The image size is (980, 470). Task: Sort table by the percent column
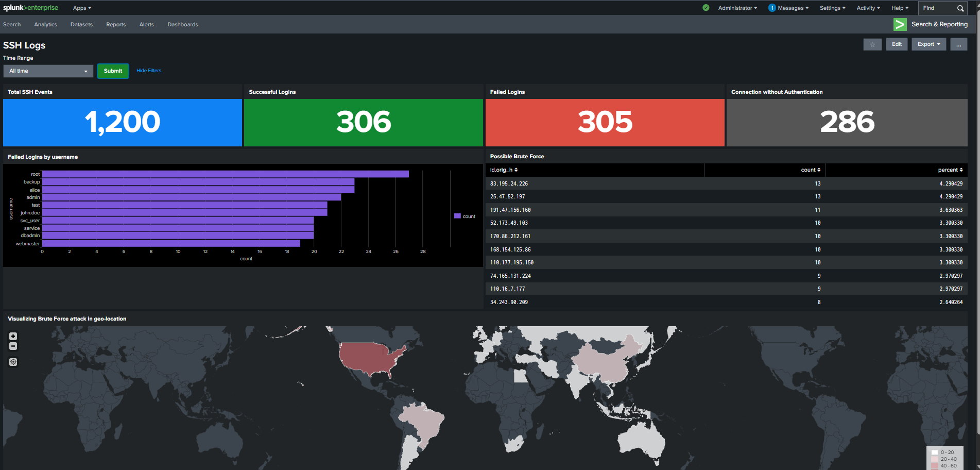point(950,170)
